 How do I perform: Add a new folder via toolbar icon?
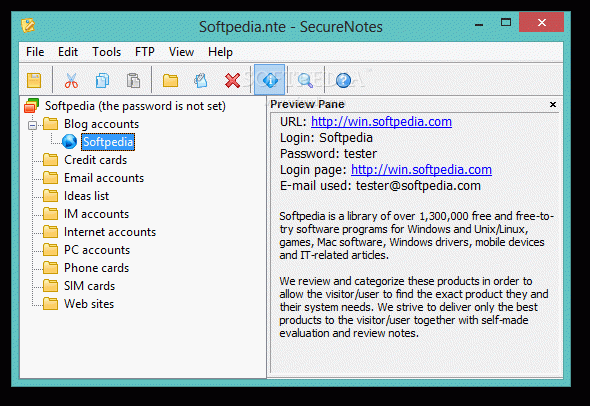tap(170, 80)
